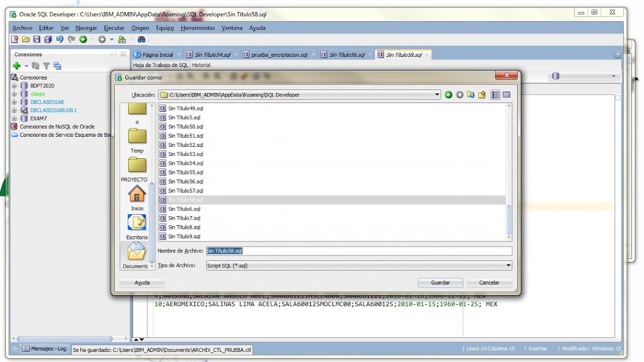Click the gray Forward navigation icon in main toolbar
The height and width of the screenshot is (362, 644).
(102, 39)
